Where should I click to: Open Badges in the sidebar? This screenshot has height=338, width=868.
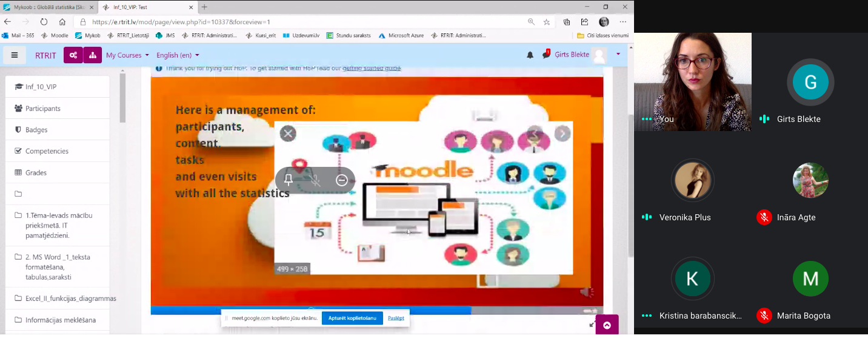[x=58, y=129]
